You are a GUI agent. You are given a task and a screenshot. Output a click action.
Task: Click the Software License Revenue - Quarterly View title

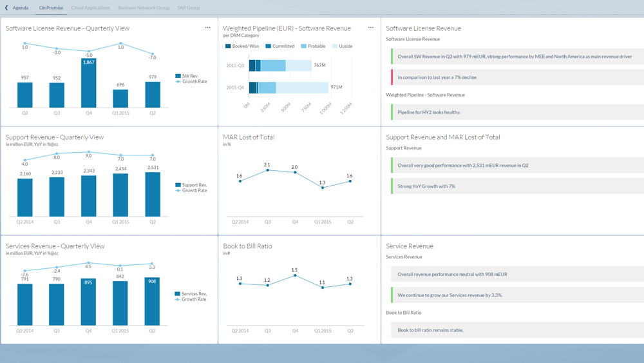(x=68, y=28)
